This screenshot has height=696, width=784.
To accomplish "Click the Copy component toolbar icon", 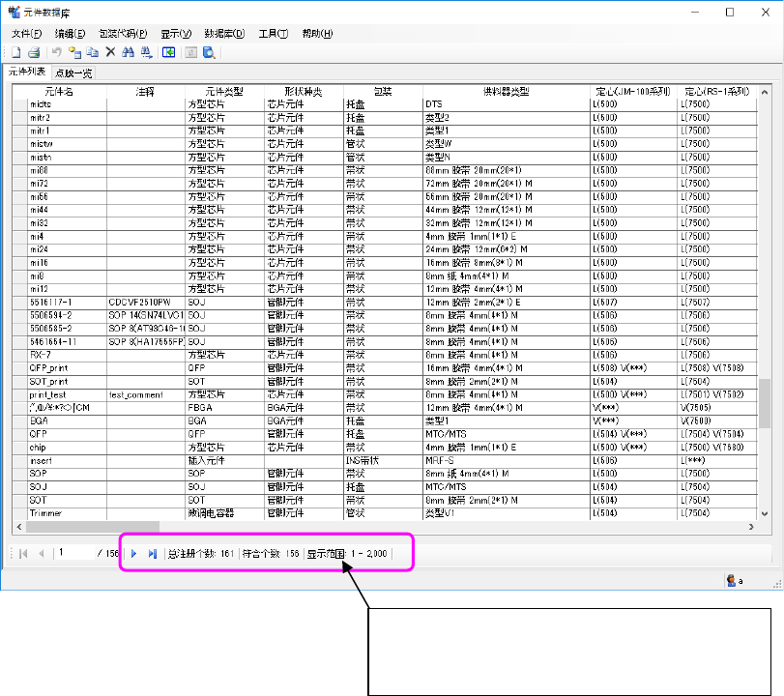I will pyautogui.click(x=92, y=52).
